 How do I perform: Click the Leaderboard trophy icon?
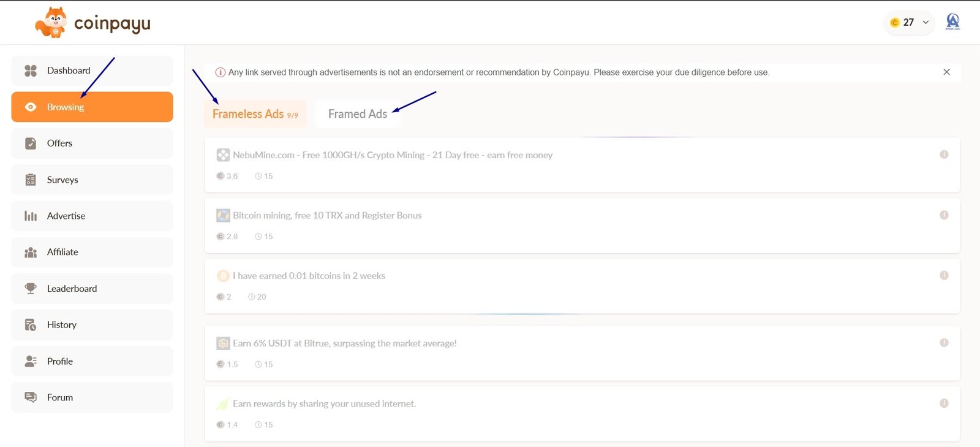point(31,288)
